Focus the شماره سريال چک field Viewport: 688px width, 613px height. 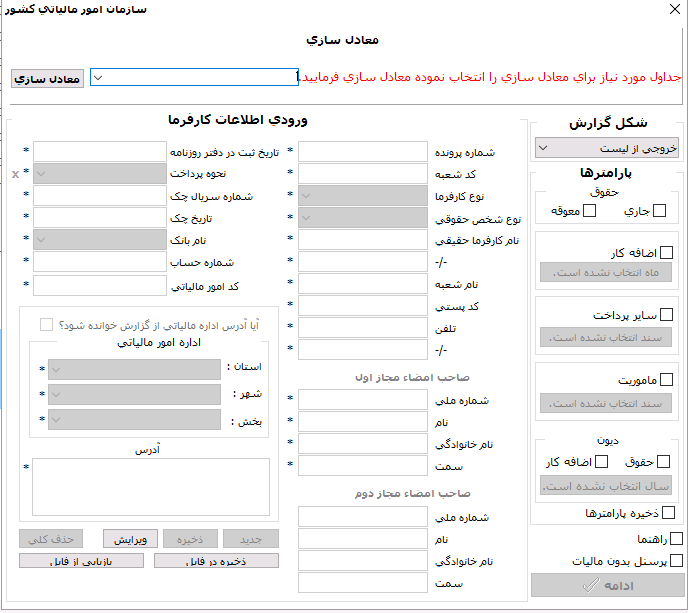pos(100,196)
